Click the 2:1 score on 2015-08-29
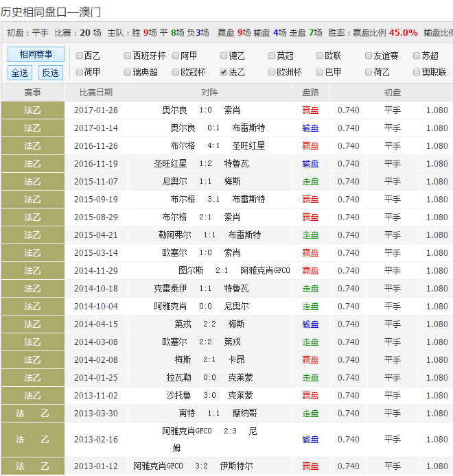 click(205, 217)
